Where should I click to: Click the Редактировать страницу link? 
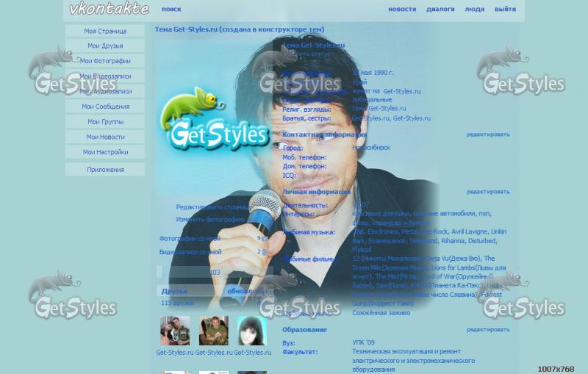coord(212,207)
